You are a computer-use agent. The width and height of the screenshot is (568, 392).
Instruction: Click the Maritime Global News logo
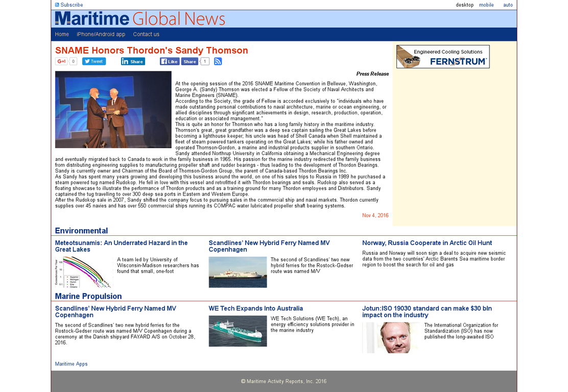tap(140, 19)
